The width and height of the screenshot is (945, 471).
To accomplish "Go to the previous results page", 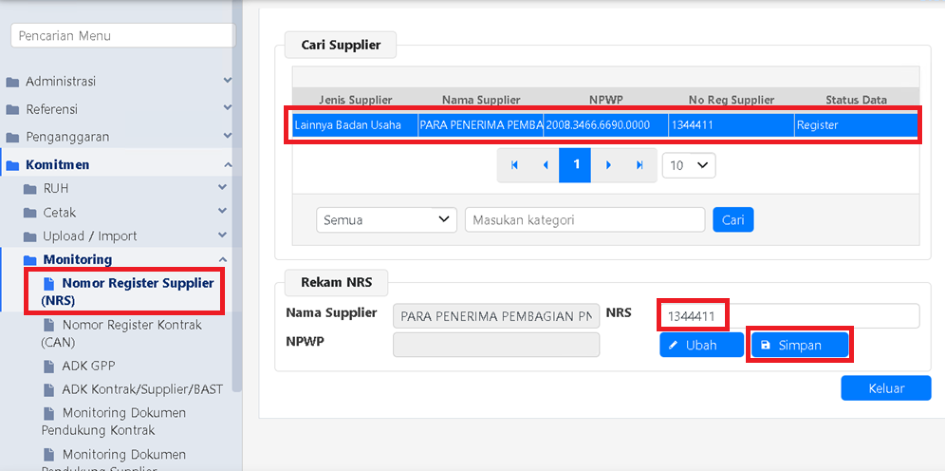I will tap(545, 165).
